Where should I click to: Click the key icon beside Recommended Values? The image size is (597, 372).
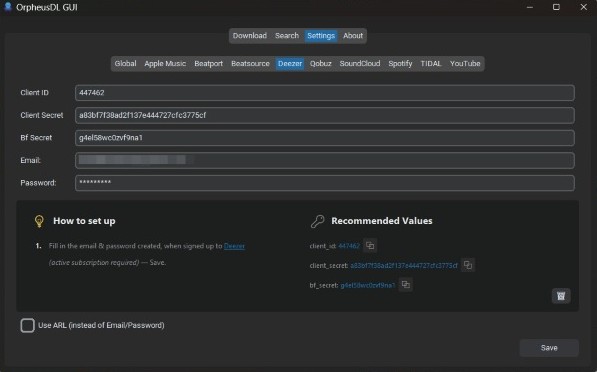pyautogui.click(x=318, y=221)
